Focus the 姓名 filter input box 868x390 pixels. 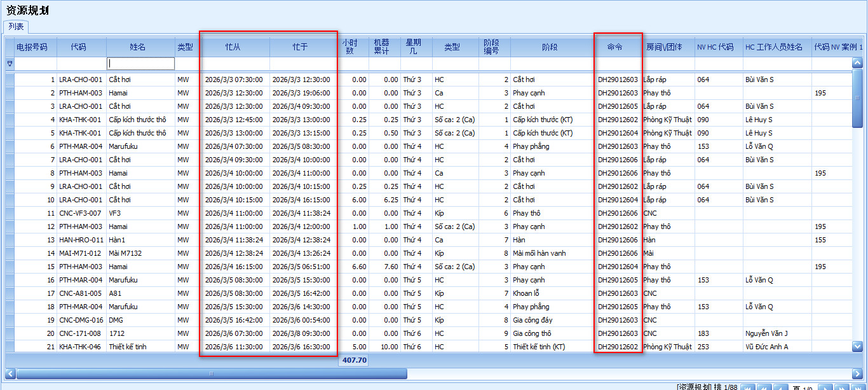(141, 64)
